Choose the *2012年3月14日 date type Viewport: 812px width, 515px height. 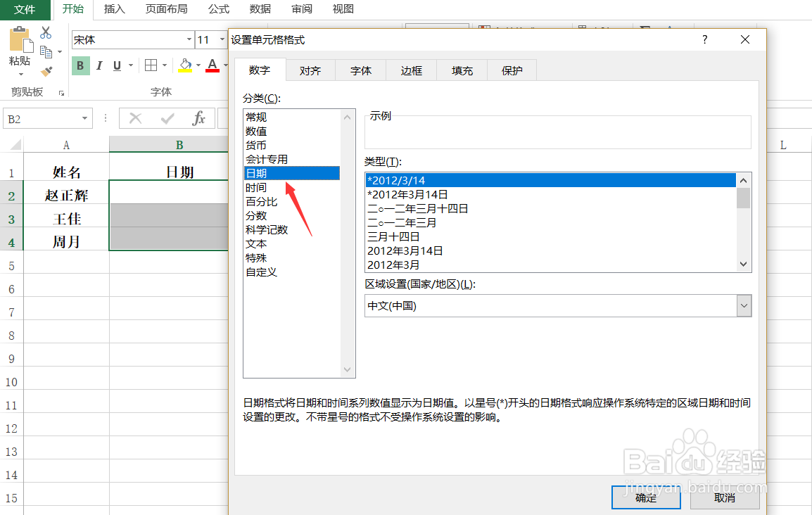[x=551, y=195]
